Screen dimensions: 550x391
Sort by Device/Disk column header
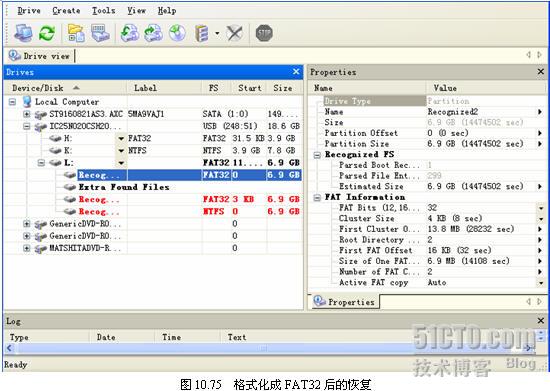click(x=65, y=88)
